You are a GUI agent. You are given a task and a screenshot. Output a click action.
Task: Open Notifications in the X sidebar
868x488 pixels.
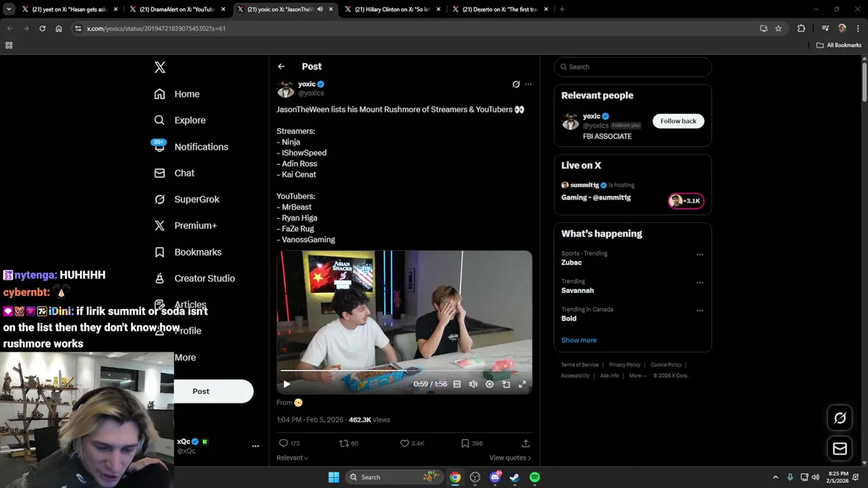pyautogui.click(x=191, y=146)
